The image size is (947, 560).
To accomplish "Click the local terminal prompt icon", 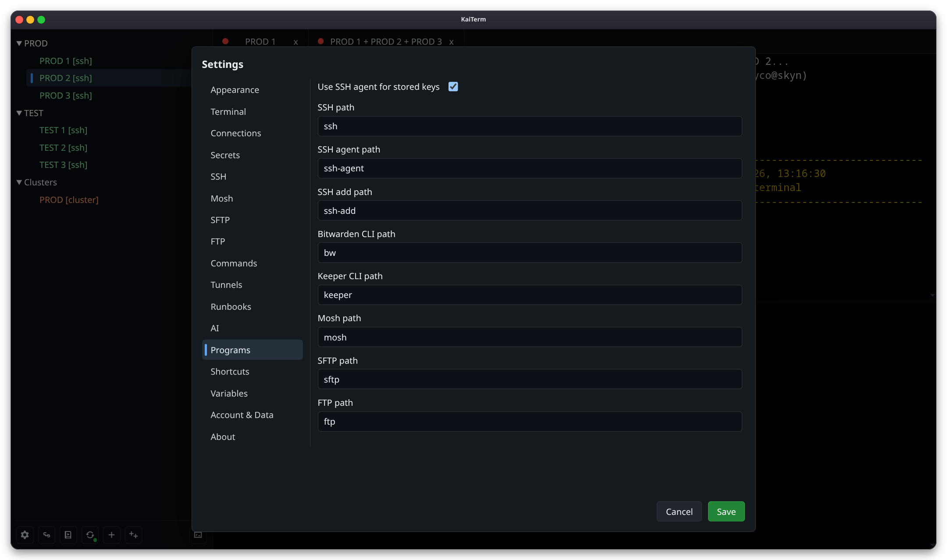I will 198,535.
